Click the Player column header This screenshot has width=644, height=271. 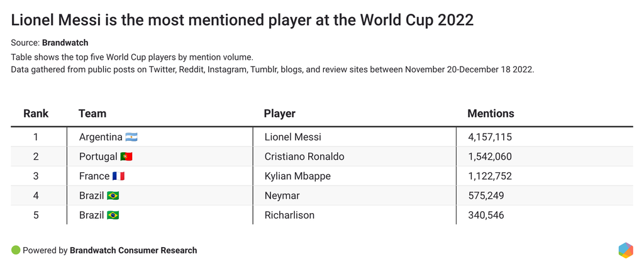coord(280,114)
